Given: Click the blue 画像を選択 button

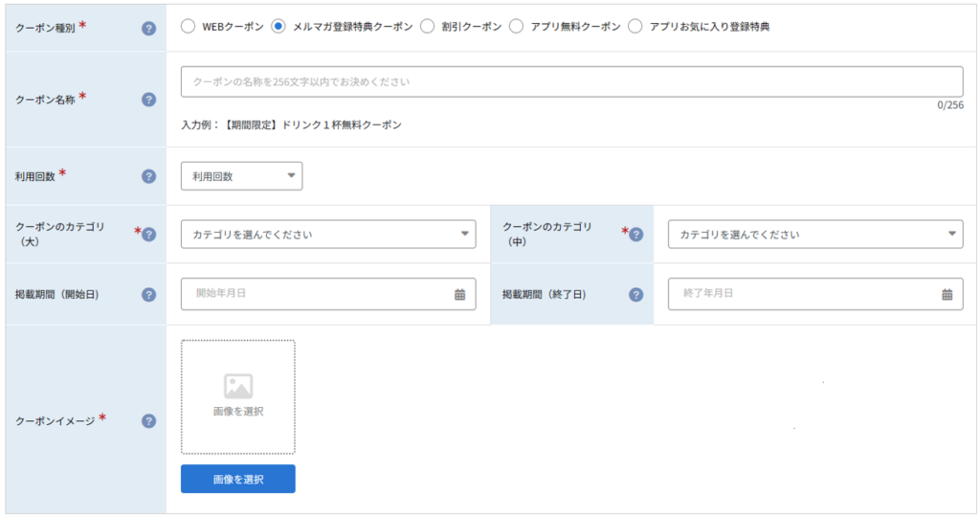Looking at the screenshot, I should (238, 479).
